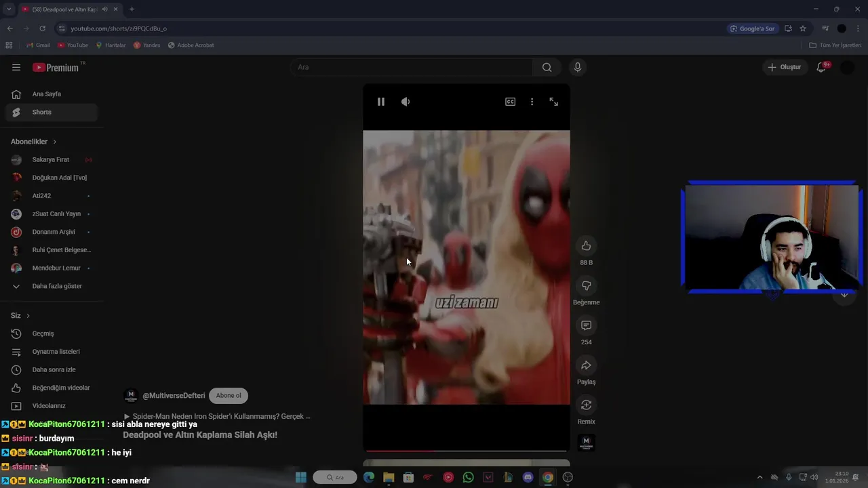Share this Short via Paylaş
The width and height of the screenshot is (868, 488).
(586, 365)
